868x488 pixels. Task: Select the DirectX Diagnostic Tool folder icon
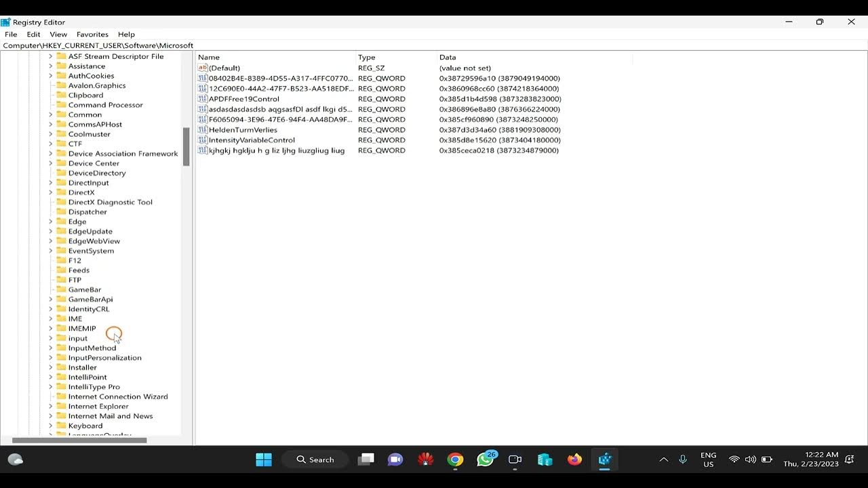pyautogui.click(x=61, y=202)
